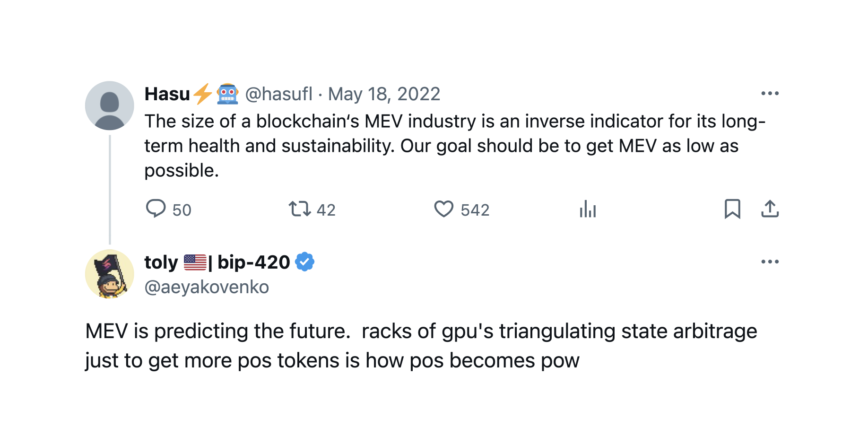
Task: Open toly's pixel-art profile picture
Action: point(110,274)
